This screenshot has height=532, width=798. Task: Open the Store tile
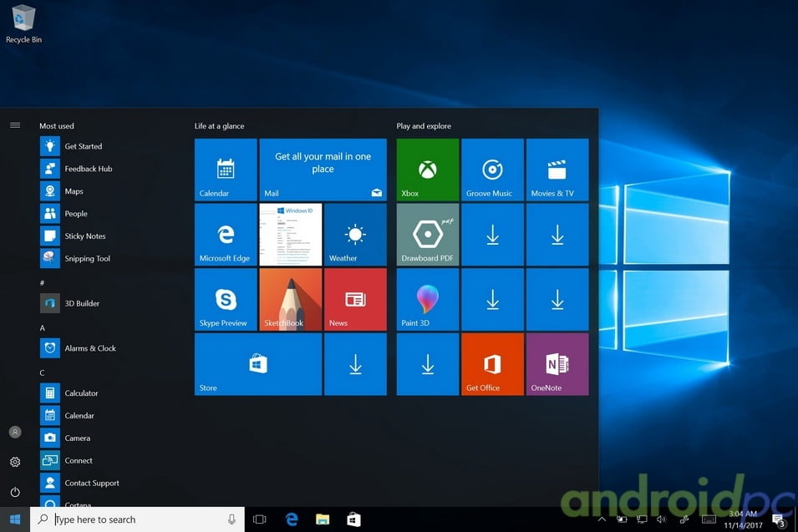[258, 364]
